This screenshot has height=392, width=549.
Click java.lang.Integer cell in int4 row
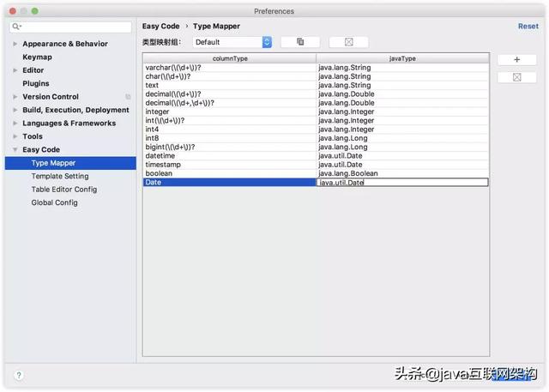click(402, 130)
